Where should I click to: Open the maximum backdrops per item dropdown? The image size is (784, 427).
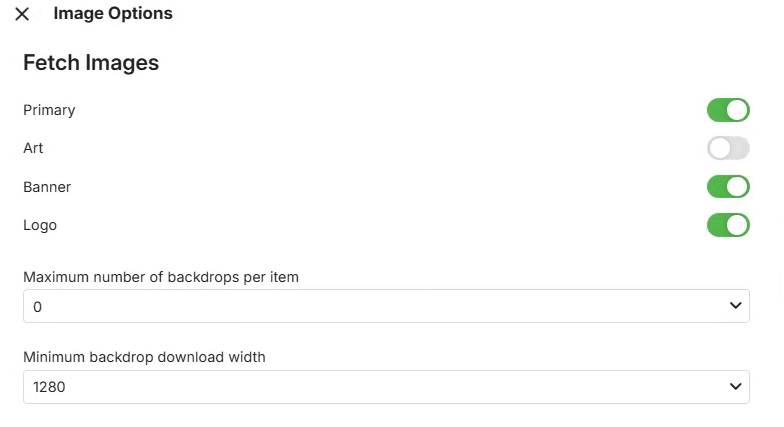tap(386, 306)
